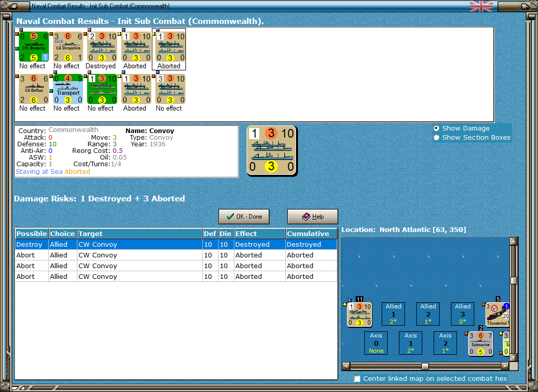This screenshot has width=538, height=392.
Task: Confirm results with OK - Done button
Action: [244, 217]
